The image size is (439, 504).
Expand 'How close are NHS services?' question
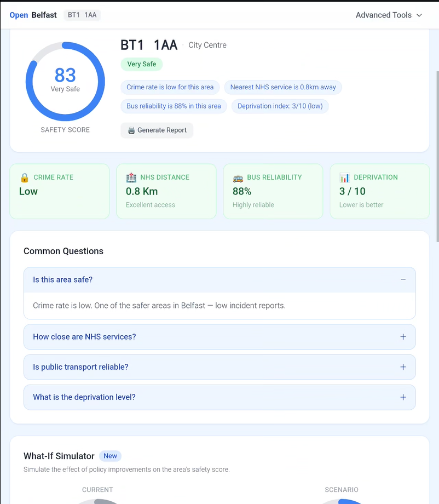point(220,337)
